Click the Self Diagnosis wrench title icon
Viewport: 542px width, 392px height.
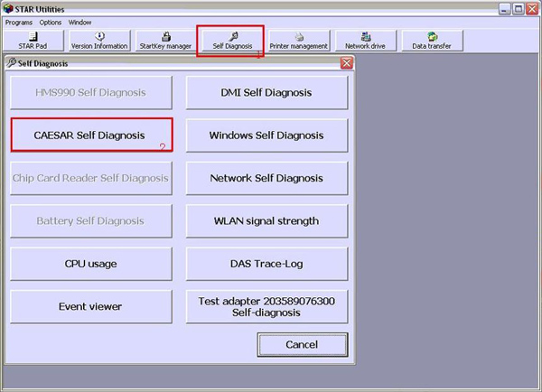pos(12,62)
